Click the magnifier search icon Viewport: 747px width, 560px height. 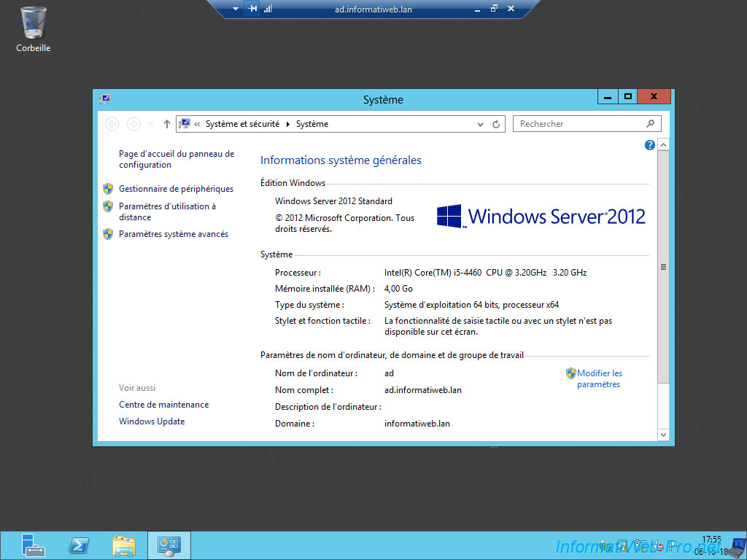coord(650,124)
